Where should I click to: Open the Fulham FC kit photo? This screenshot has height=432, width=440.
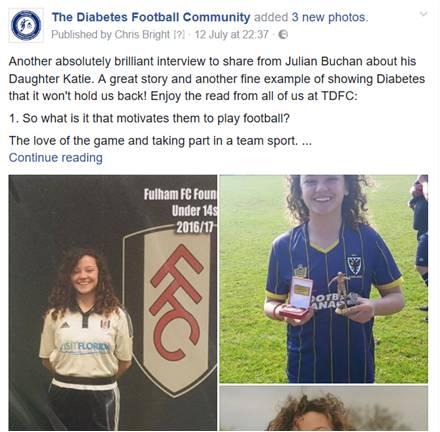click(x=113, y=303)
